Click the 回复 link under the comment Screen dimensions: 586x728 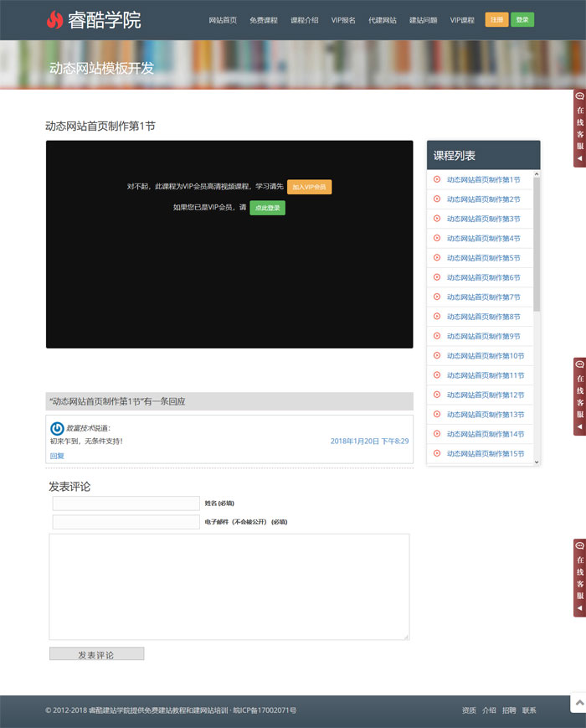pos(57,456)
